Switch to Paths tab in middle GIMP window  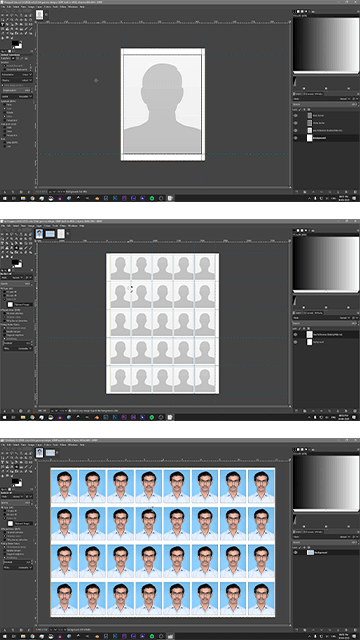319,313
